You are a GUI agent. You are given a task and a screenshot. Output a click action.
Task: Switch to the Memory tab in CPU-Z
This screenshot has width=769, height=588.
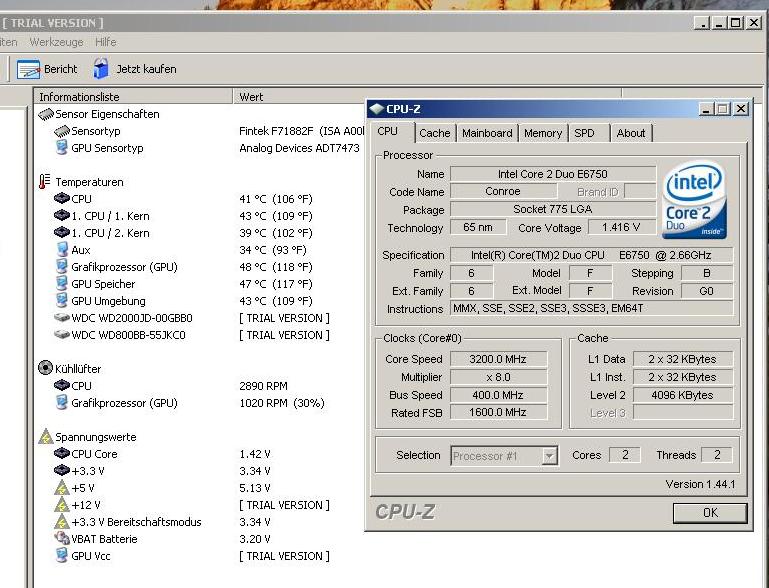[543, 133]
